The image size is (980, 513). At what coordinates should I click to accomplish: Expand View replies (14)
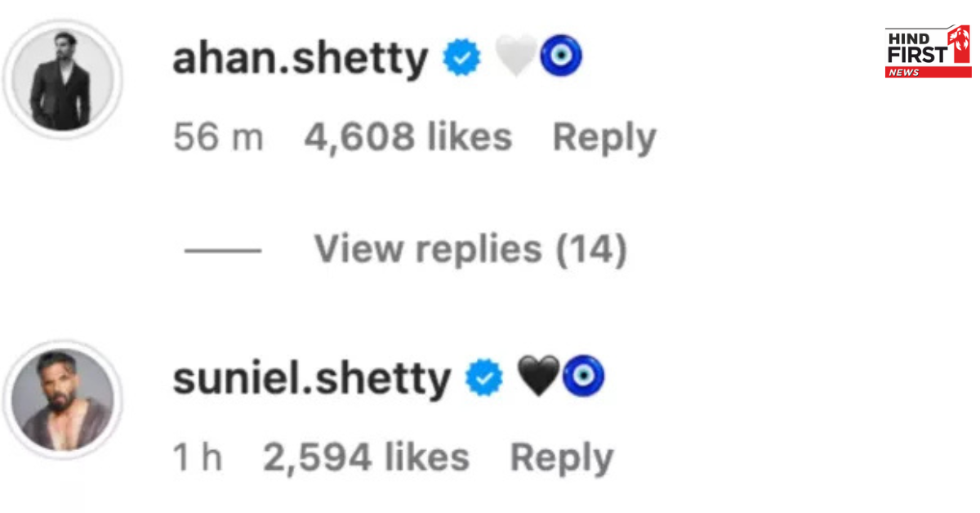click(470, 249)
